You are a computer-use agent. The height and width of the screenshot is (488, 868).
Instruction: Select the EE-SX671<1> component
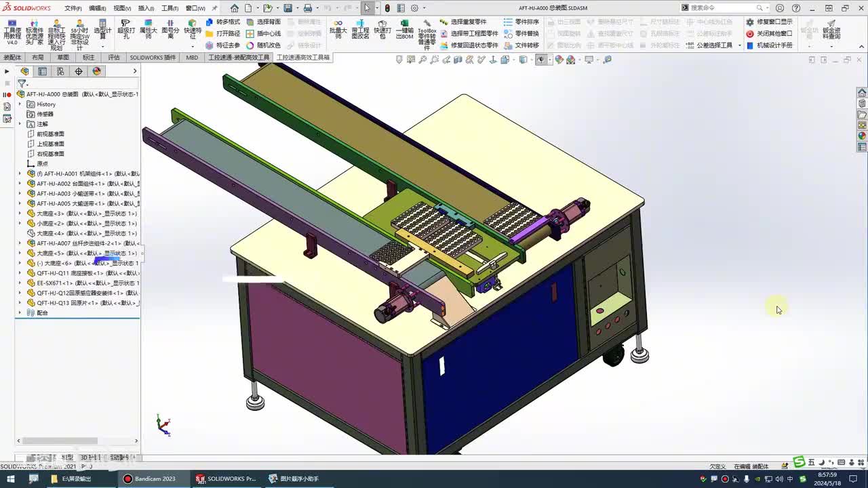pos(83,283)
